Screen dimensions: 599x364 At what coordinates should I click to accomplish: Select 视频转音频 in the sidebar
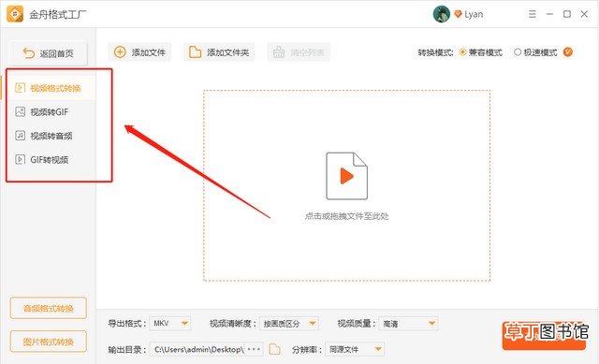tap(49, 136)
